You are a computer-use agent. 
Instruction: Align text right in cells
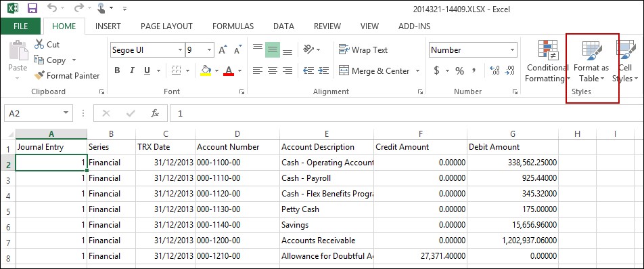287,70
